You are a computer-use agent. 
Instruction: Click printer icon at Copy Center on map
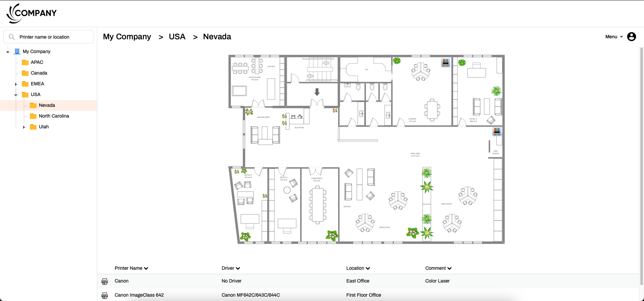point(497,131)
